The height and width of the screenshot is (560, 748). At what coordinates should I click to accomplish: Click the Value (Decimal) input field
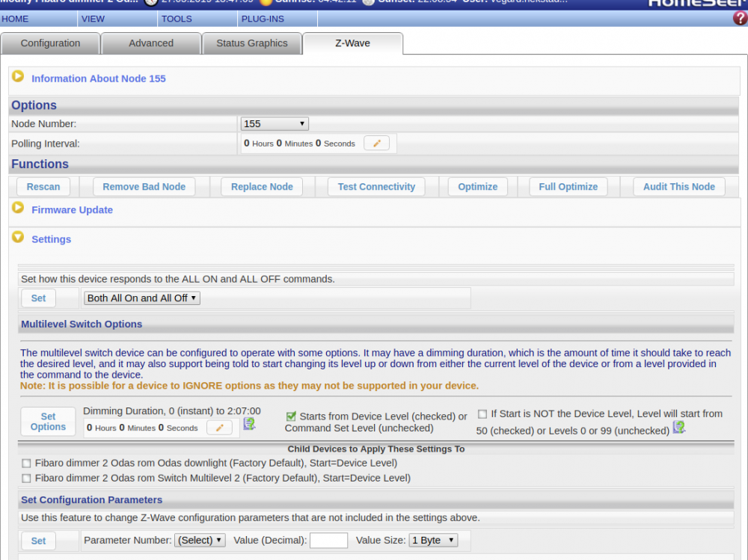click(328, 540)
